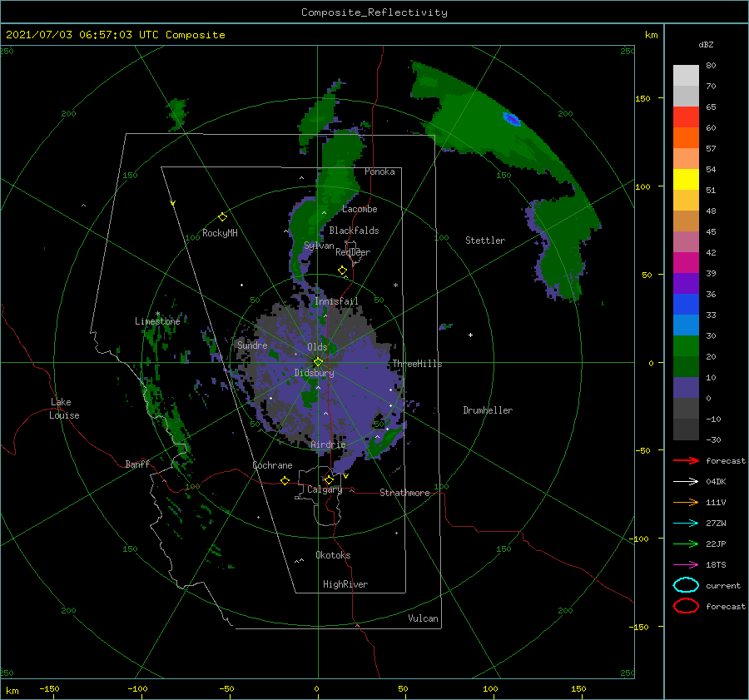Select the bright yellow swatch between 54 and 51
749x700 pixels.
pyautogui.click(x=686, y=180)
